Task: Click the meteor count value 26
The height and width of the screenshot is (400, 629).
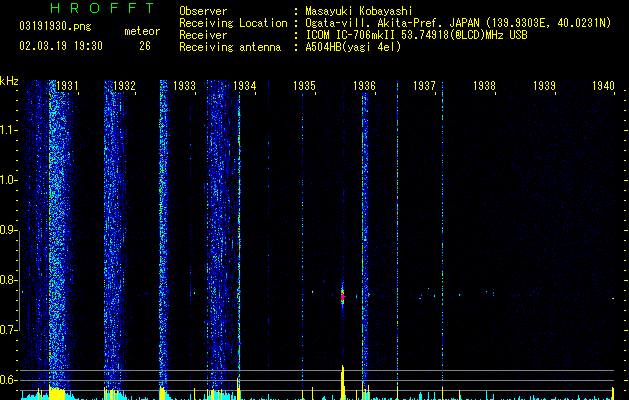Action: tap(145, 46)
